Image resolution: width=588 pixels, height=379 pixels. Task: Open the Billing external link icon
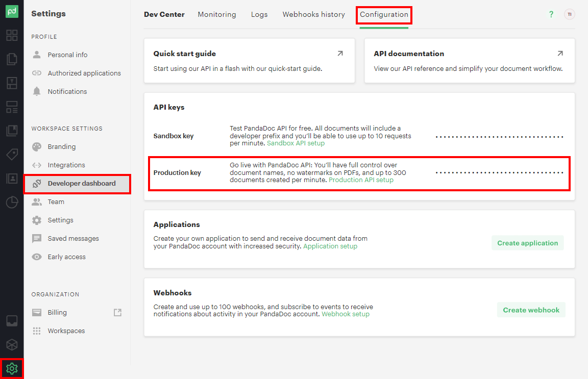(118, 312)
